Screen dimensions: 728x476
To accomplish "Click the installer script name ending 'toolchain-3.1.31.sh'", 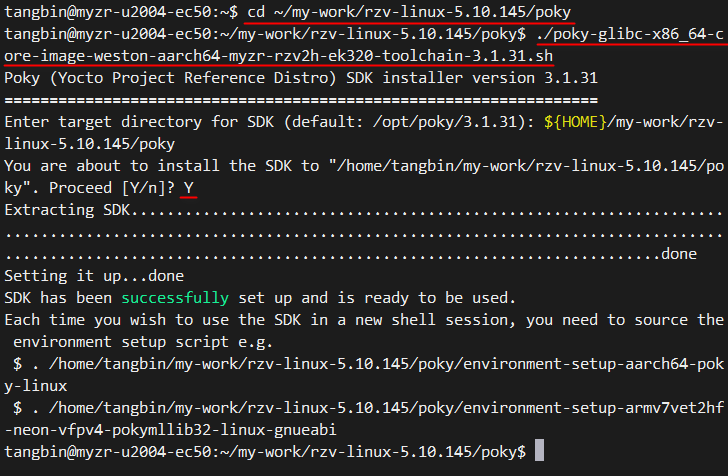I will 279,56.
